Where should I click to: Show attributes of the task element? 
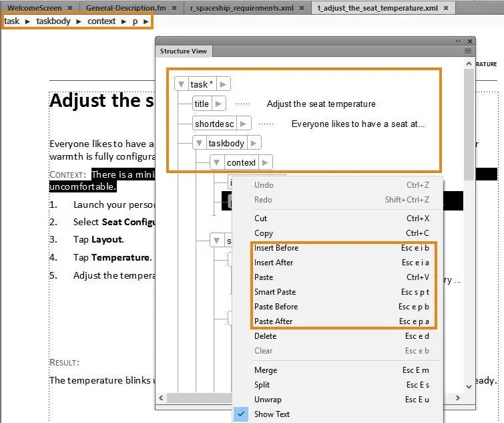click(x=224, y=84)
